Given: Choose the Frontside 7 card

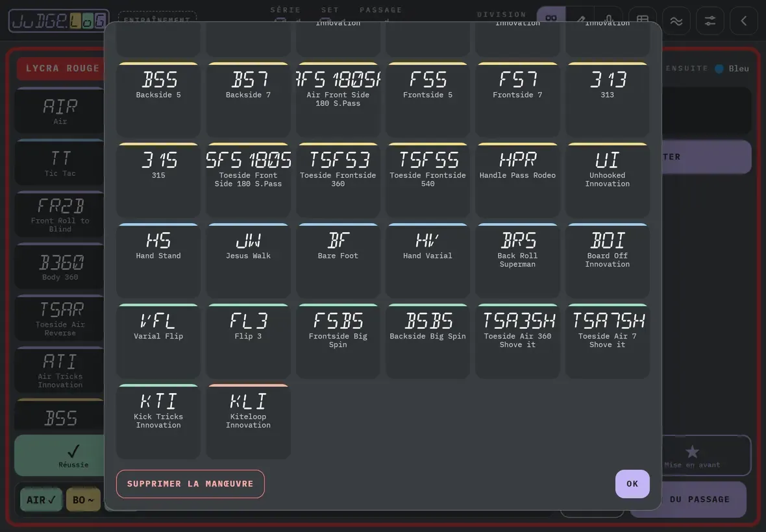Looking at the screenshot, I should (x=517, y=99).
